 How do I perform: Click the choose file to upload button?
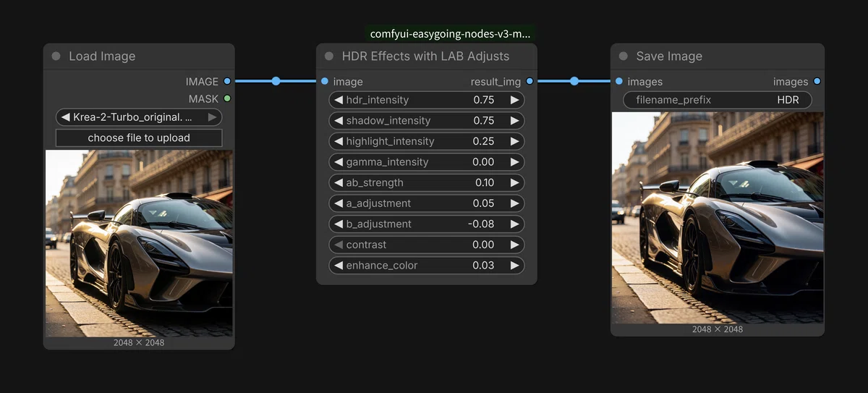tap(139, 138)
